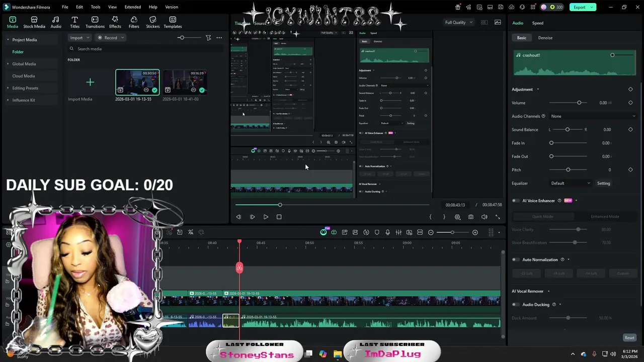Click the gift icon in title bar
Screen dimensions: 644x362
tap(458, 7)
